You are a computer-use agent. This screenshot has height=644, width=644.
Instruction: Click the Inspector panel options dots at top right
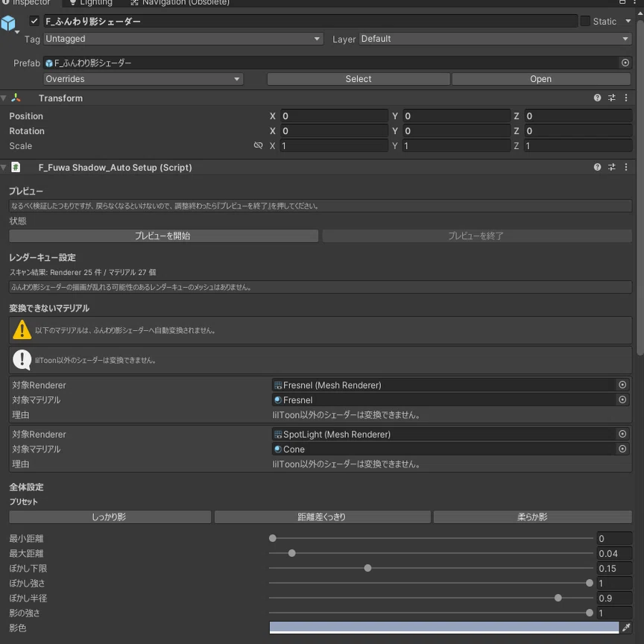634,2
